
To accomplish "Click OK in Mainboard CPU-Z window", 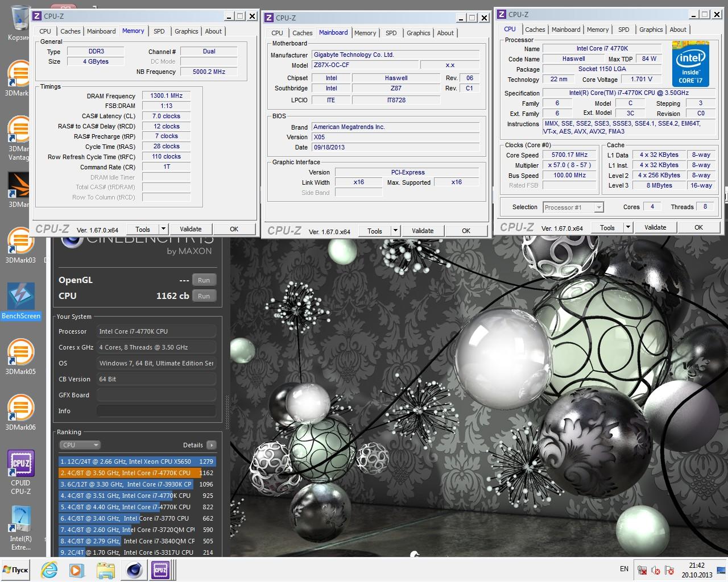I will click(x=466, y=231).
